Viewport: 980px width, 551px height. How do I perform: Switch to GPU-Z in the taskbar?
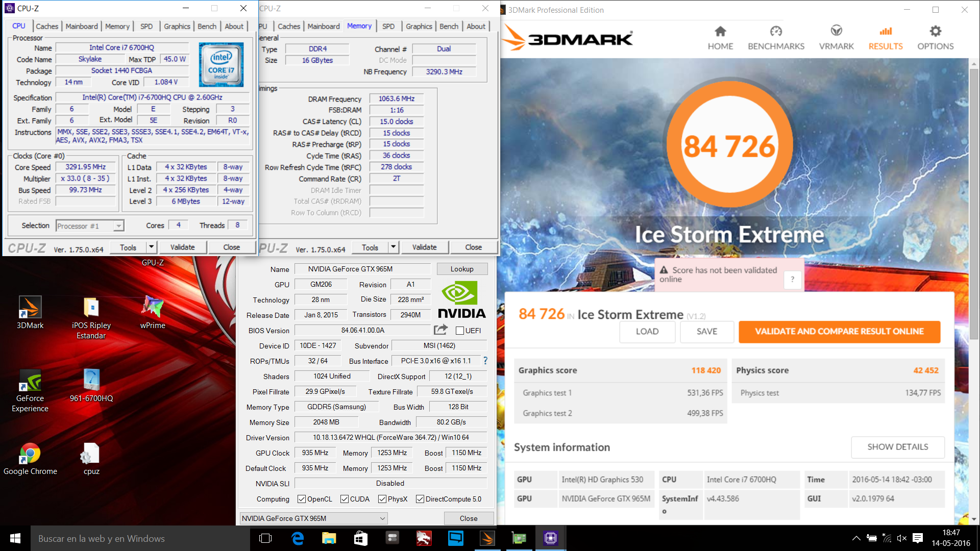[x=519, y=538]
